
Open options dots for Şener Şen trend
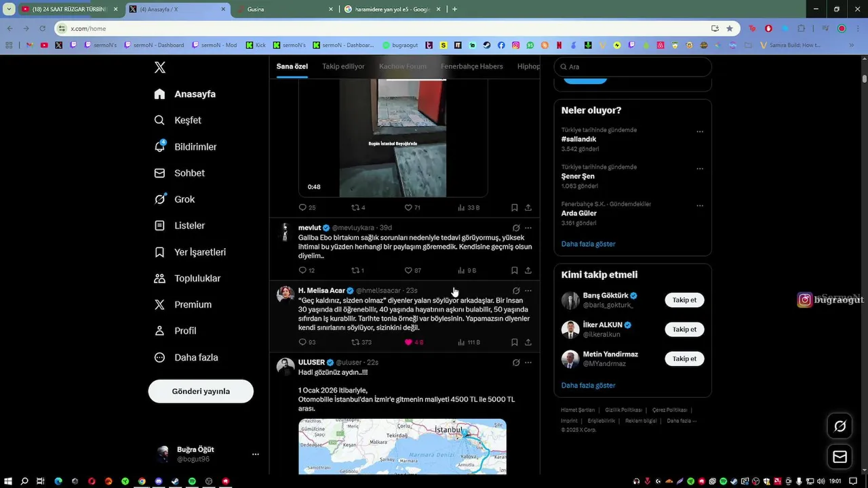pyautogui.click(x=700, y=169)
